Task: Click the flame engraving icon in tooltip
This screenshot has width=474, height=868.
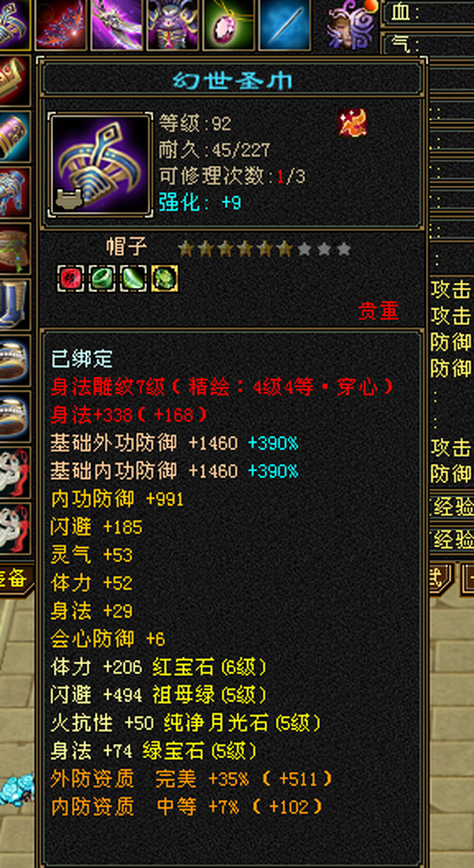Action: [x=352, y=123]
